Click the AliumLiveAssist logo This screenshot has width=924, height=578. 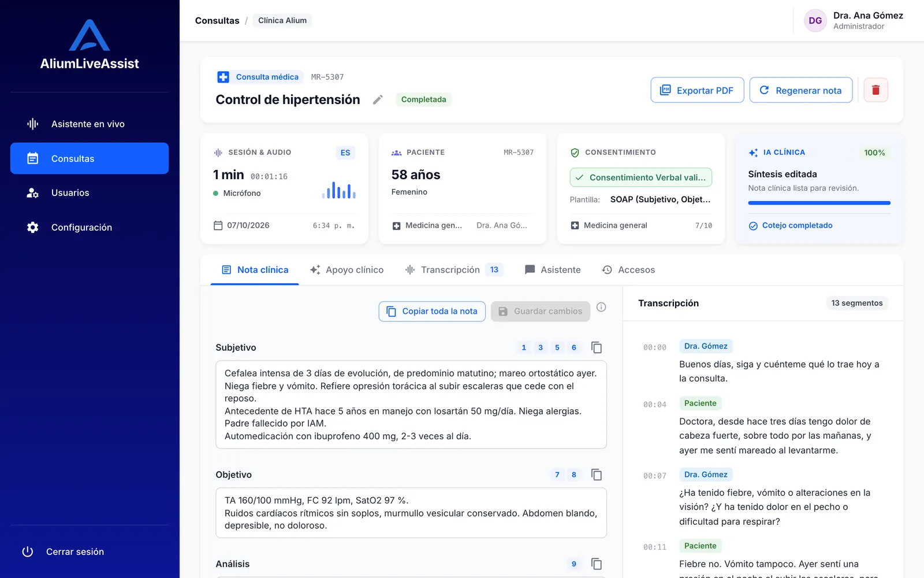(90, 45)
